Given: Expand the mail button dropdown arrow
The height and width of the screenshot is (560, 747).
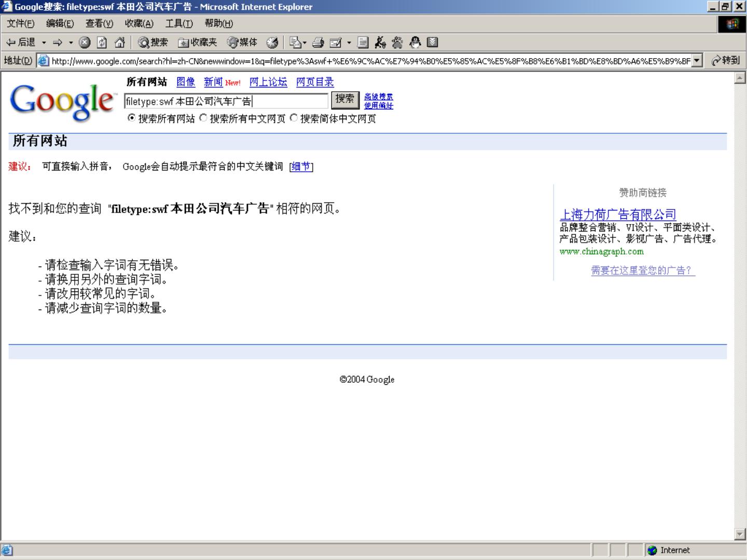Looking at the screenshot, I should (x=305, y=43).
